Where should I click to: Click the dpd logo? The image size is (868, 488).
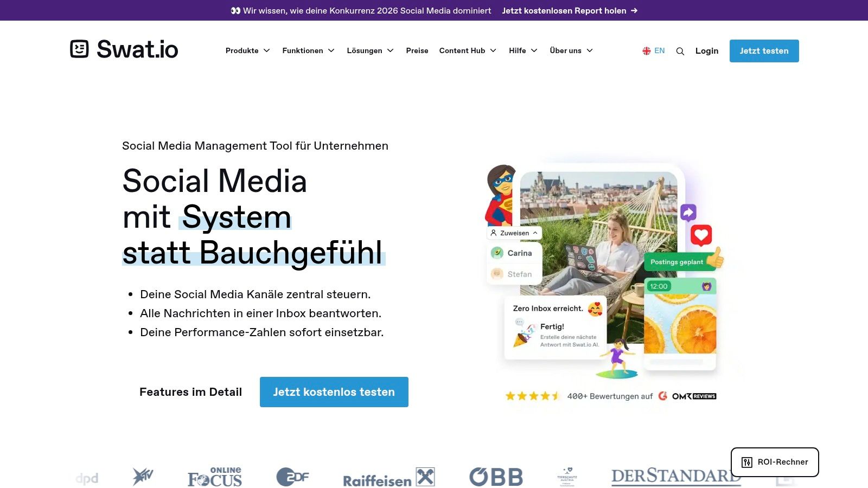(87, 478)
